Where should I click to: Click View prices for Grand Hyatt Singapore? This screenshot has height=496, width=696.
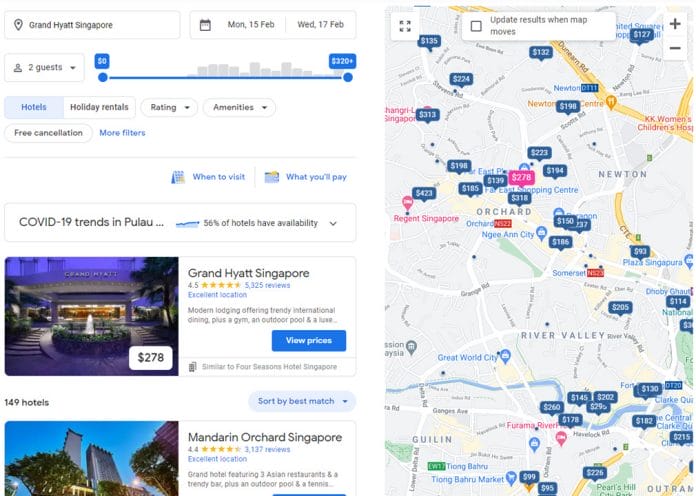[x=308, y=341]
